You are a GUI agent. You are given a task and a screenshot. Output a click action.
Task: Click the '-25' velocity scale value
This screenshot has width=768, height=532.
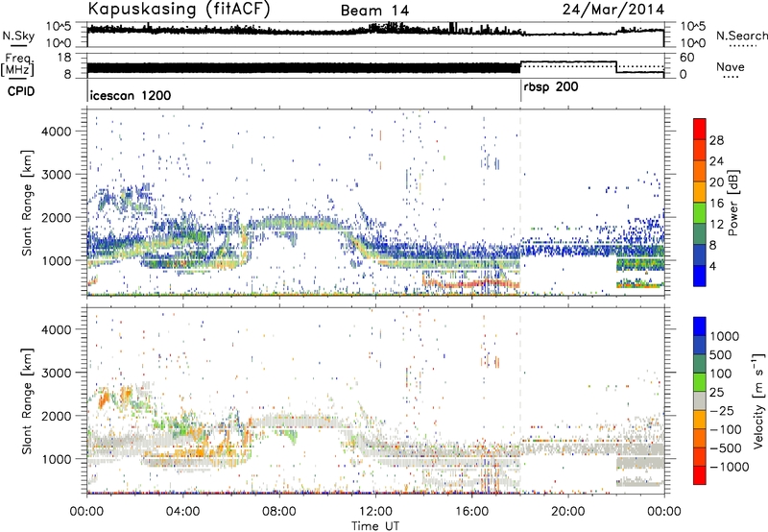point(722,410)
